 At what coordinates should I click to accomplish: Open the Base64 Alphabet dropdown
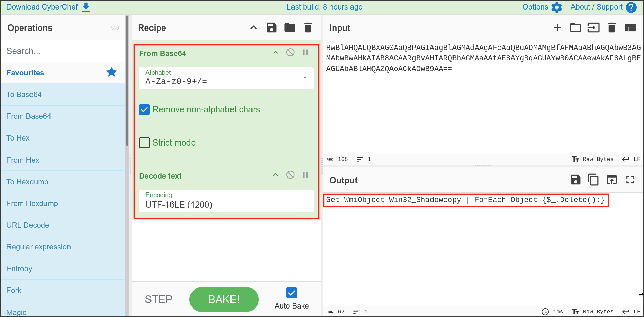coord(226,78)
